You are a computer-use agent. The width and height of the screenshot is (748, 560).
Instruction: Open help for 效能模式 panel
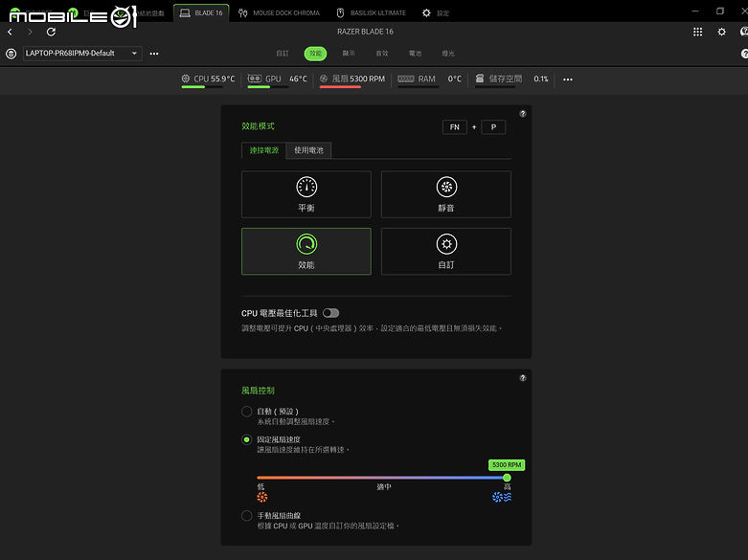pyautogui.click(x=523, y=114)
